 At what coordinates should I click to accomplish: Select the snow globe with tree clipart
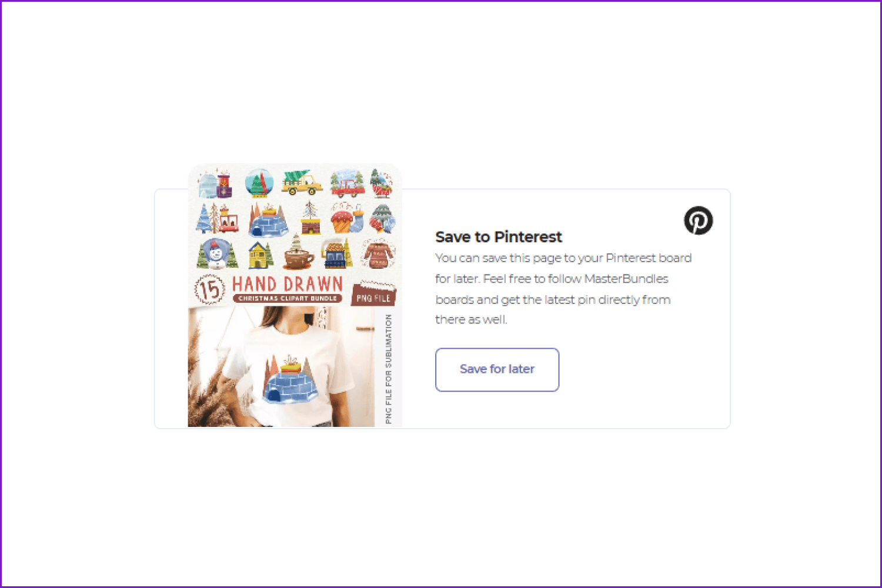(x=259, y=183)
